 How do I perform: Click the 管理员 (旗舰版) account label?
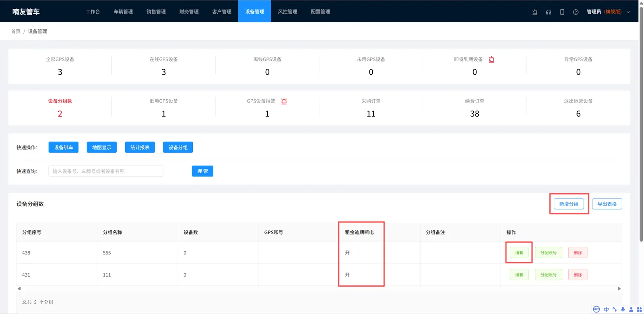pos(604,12)
